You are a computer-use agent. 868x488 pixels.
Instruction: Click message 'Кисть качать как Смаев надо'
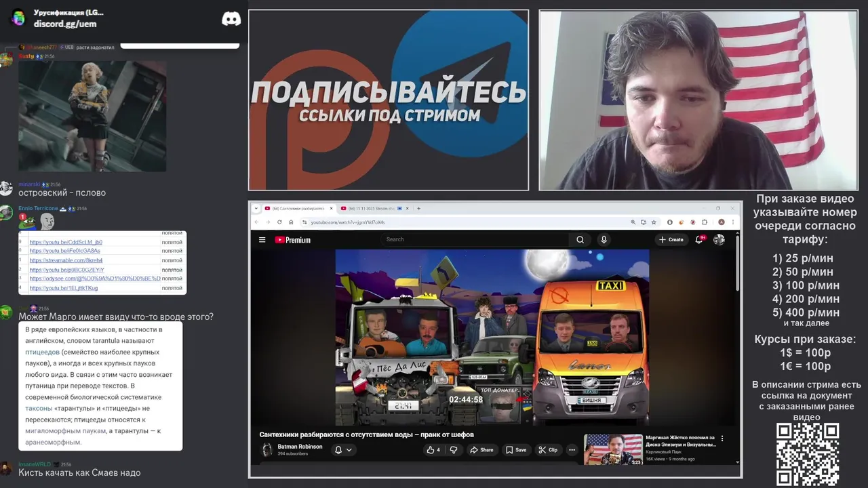pyautogui.click(x=79, y=472)
